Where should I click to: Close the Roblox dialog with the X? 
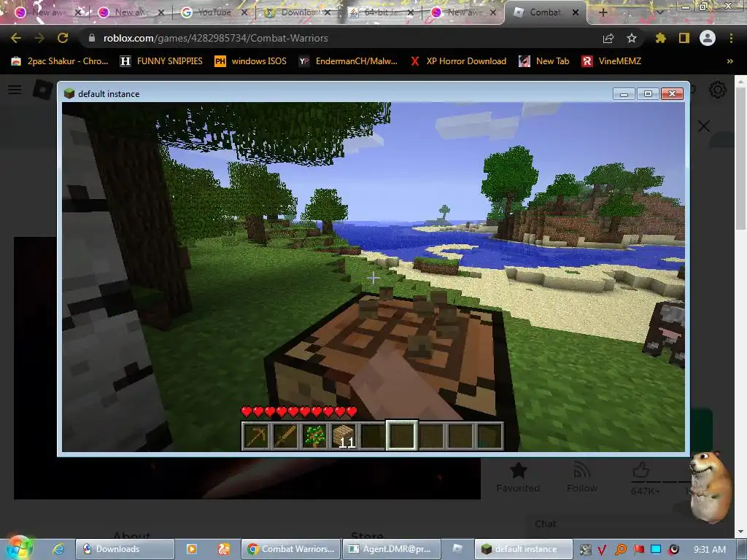704,126
